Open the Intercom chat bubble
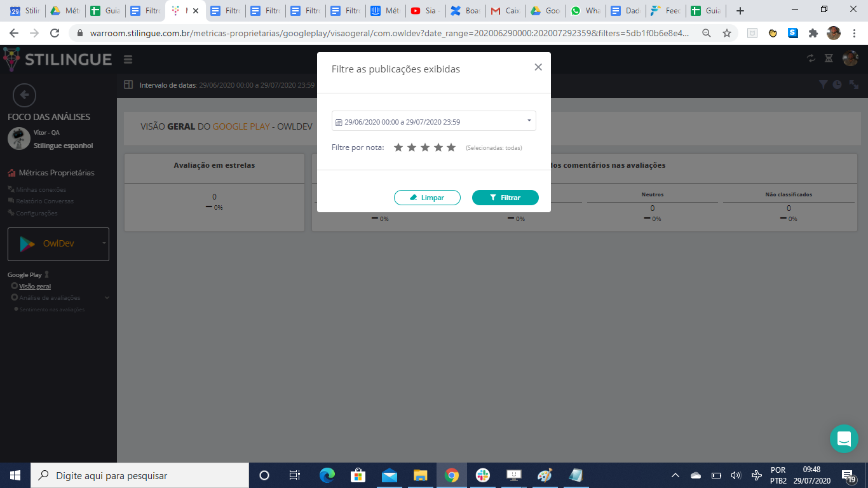This screenshot has width=868, height=488. point(844,439)
